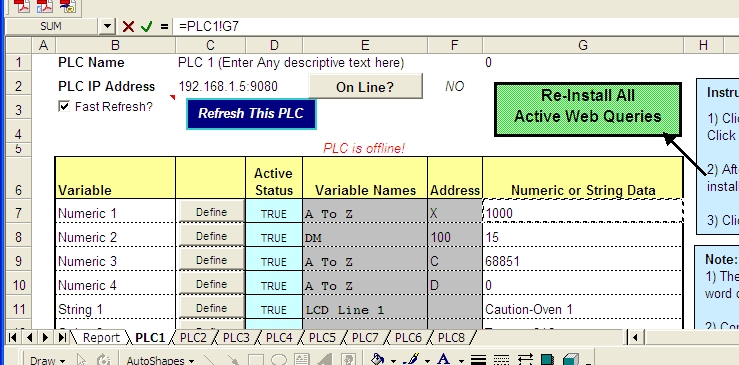Open Line Style options
The image size is (739, 365).
click(x=478, y=360)
